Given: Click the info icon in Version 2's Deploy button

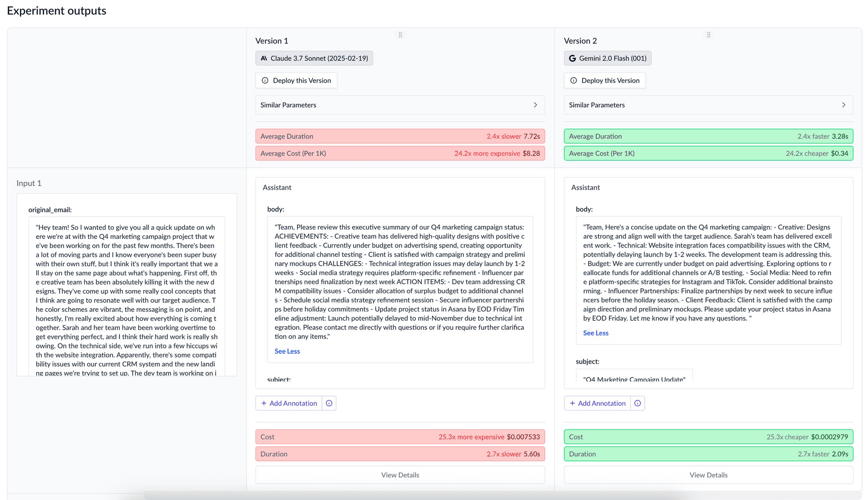Looking at the screenshot, I should (x=573, y=80).
